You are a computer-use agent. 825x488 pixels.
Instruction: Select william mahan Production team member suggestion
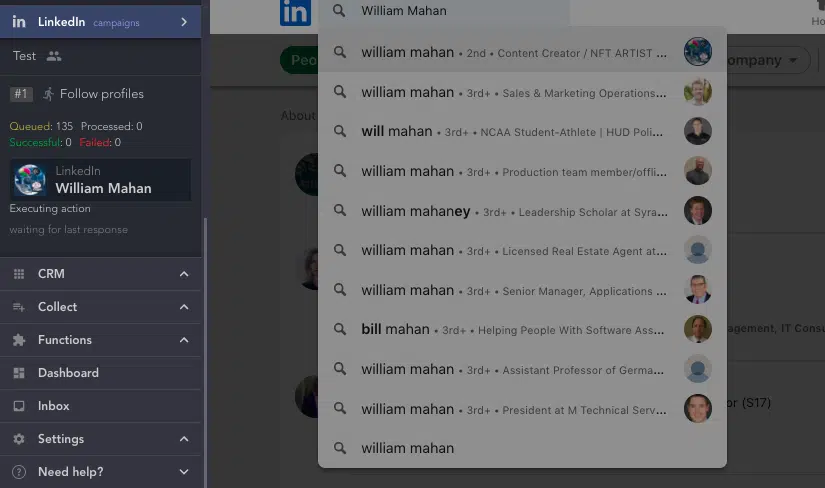click(522, 171)
